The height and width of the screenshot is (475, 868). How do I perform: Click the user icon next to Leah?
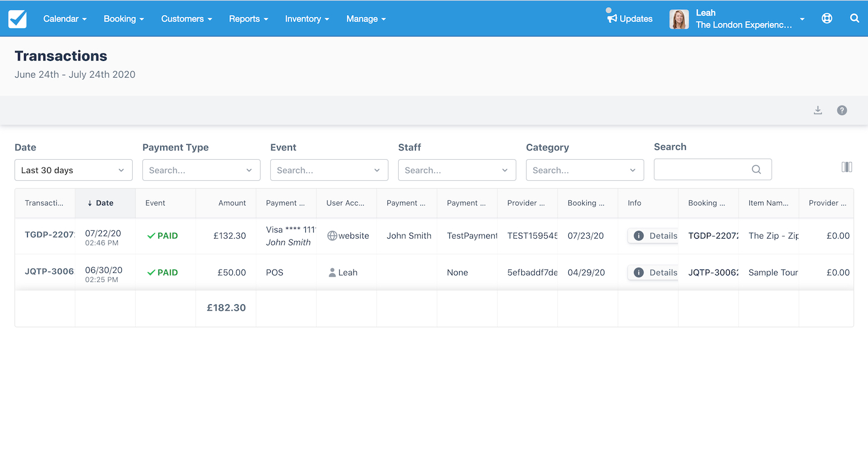(332, 272)
